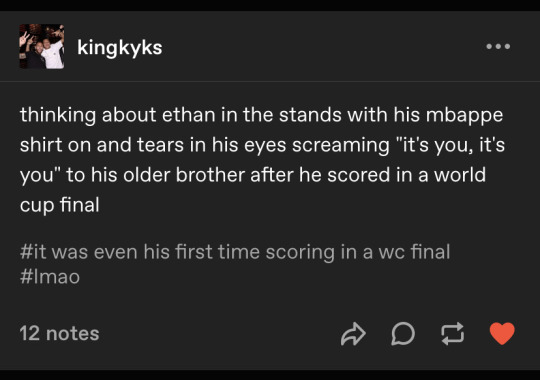Unlike the post via the red heart
The image size is (540, 380).
502,333
